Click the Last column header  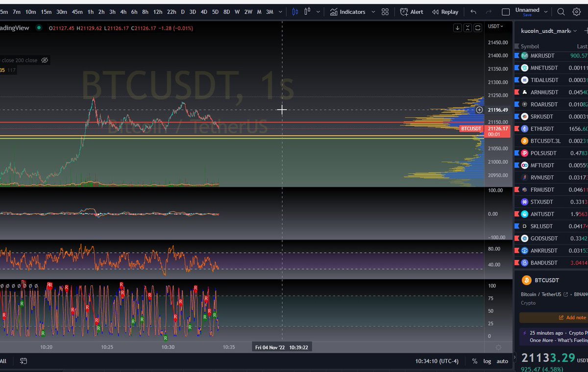582,47
